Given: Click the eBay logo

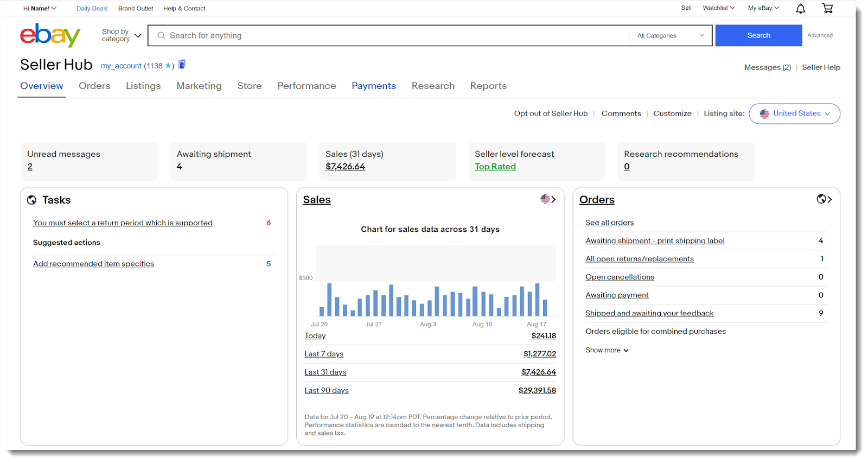Looking at the screenshot, I should pos(50,35).
